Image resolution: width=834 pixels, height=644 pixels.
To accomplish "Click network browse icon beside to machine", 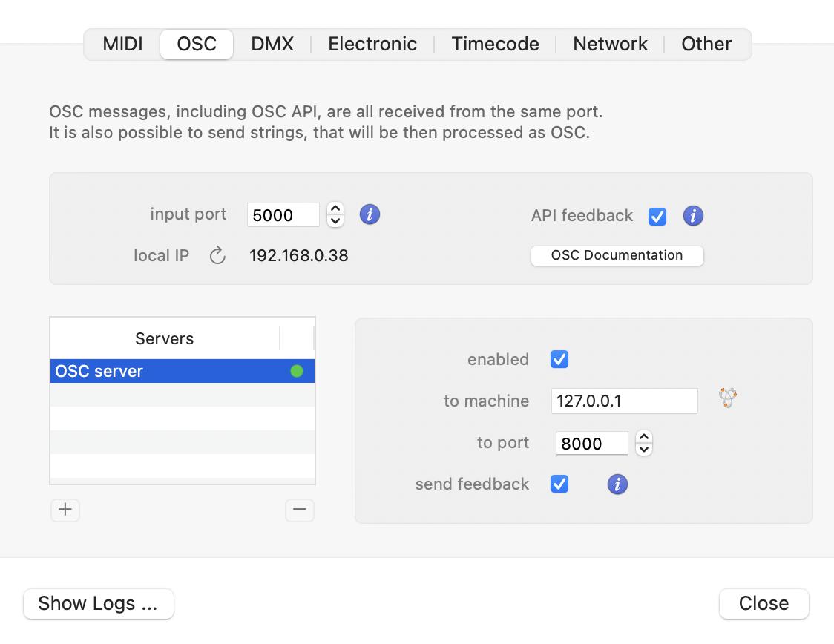I will pos(727,398).
